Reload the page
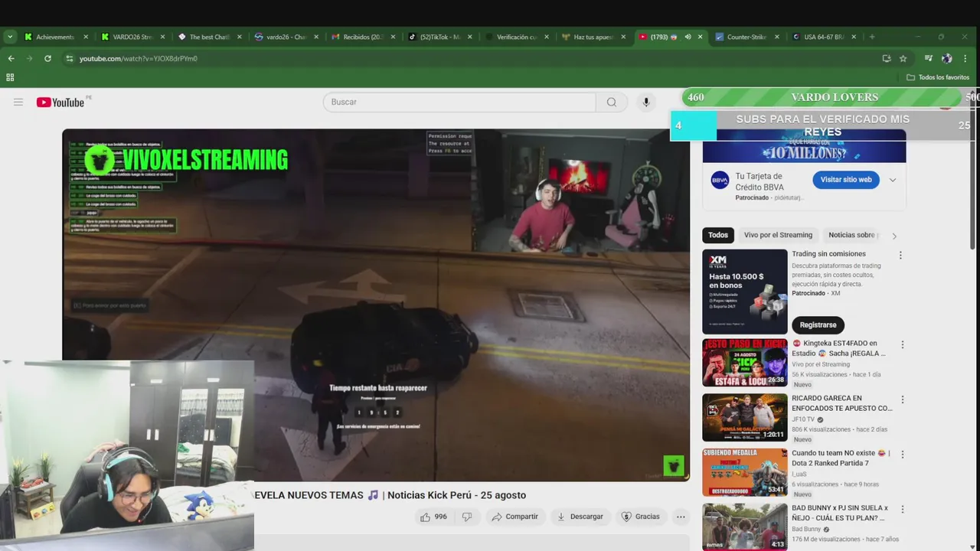980x551 pixels. coord(47,58)
